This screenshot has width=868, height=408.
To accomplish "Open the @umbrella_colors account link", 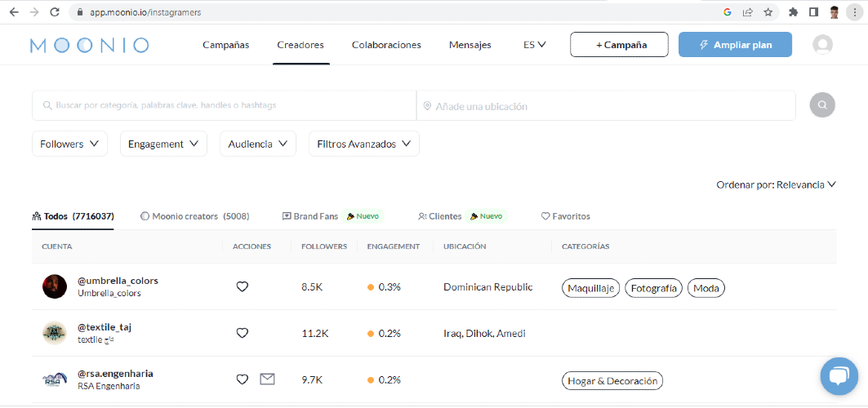I will [x=118, y=280].
